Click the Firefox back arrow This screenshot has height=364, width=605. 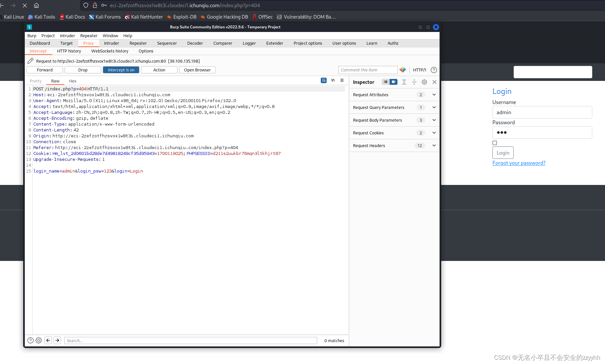pyautogui.click(x=2, y=5)
